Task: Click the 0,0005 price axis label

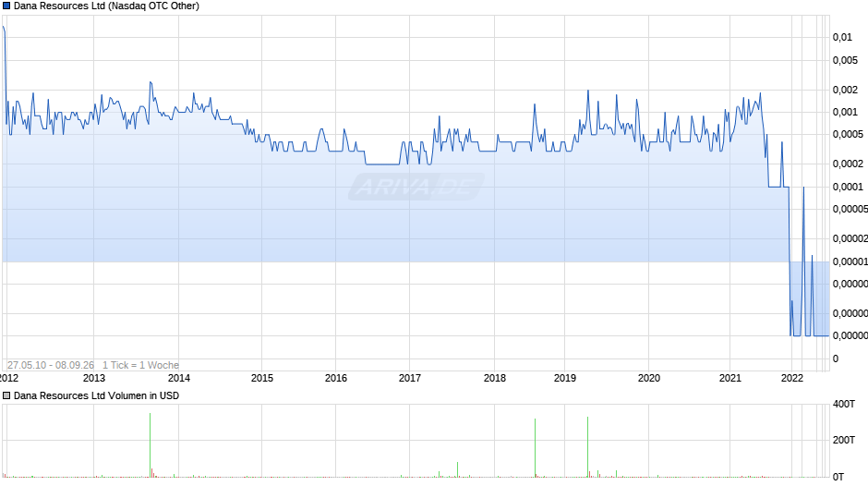Action: pyautogui.click(x=848, y=134)
